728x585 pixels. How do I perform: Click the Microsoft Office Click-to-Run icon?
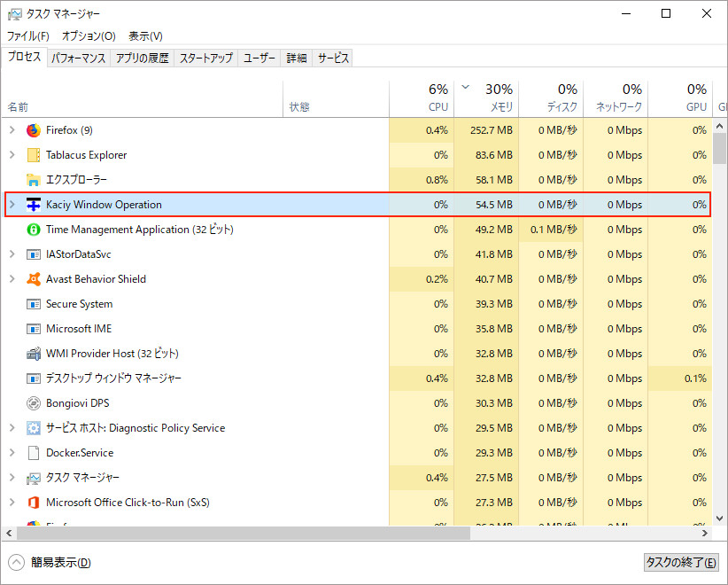pos(34,503)
